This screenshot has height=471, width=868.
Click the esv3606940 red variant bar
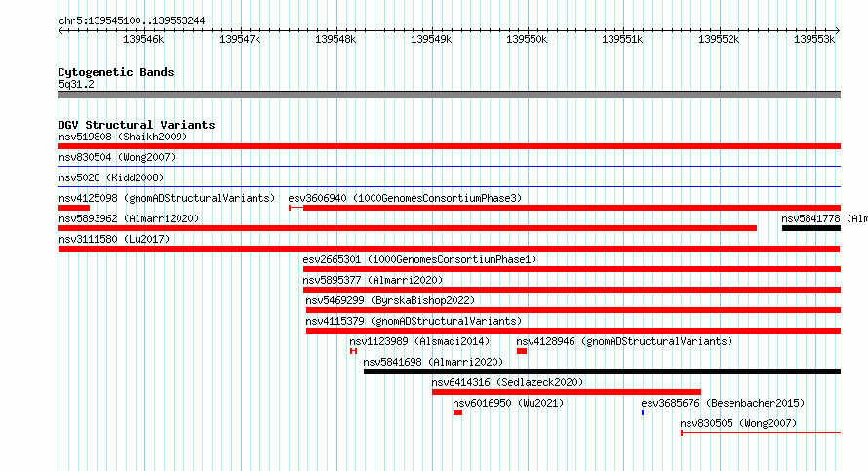tap(565, 208)
